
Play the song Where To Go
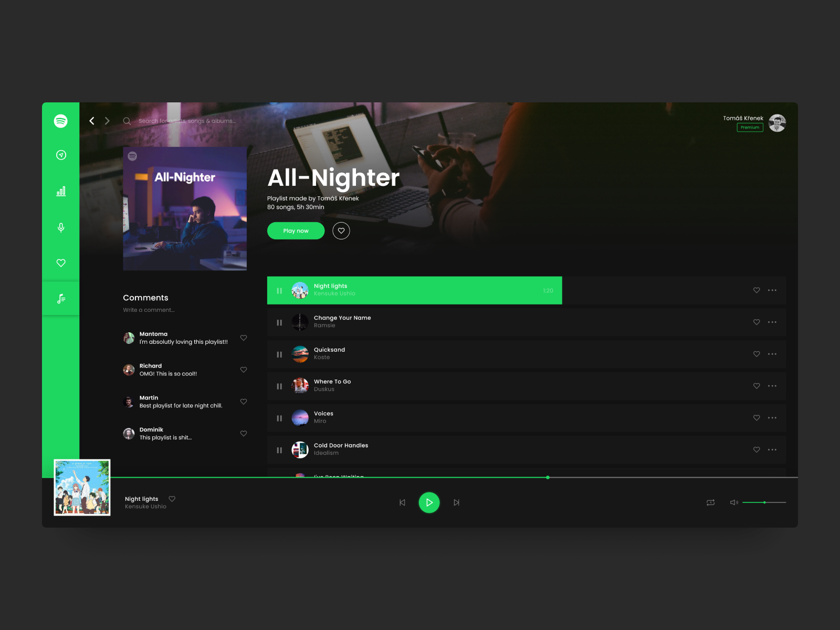coord(279,386)
